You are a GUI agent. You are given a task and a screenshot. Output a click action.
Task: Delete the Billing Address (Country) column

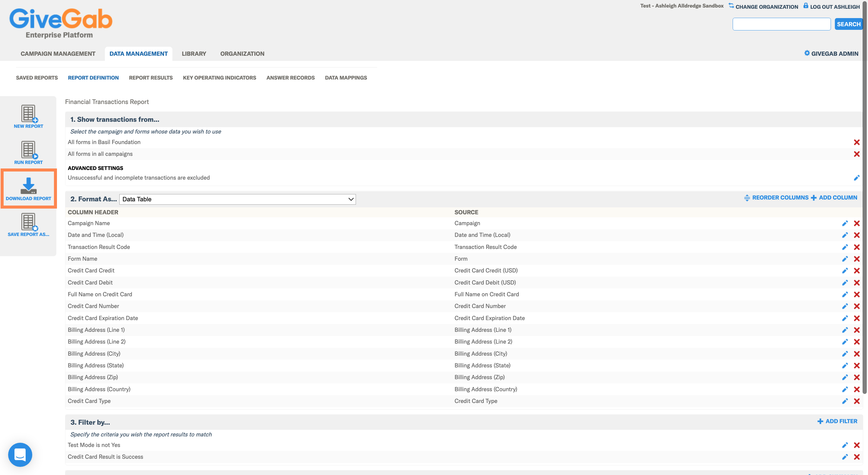coord(857,389)
